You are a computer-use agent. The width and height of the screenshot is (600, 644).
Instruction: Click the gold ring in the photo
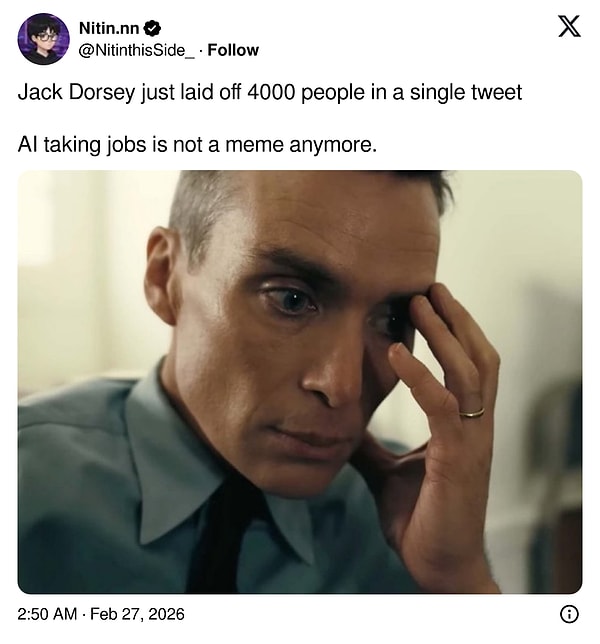(x=472, y=411)
